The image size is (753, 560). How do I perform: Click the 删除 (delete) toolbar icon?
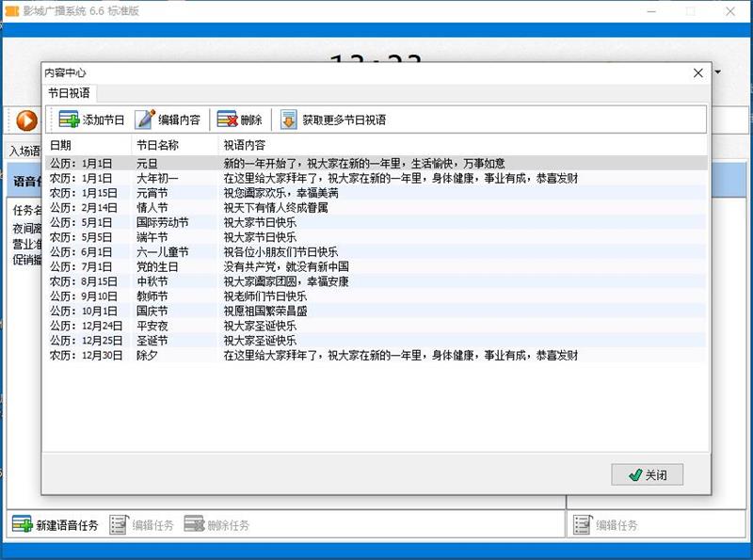(x=227, y=120)
